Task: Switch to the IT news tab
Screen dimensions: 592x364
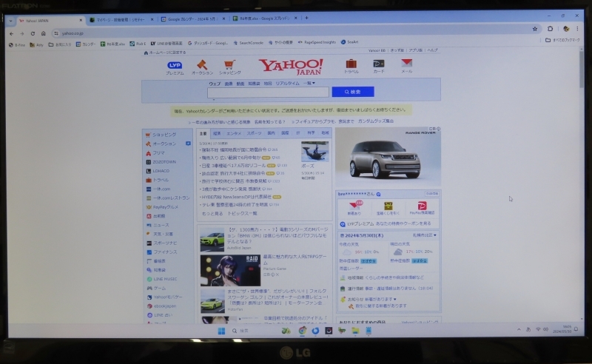Action: 298,133
